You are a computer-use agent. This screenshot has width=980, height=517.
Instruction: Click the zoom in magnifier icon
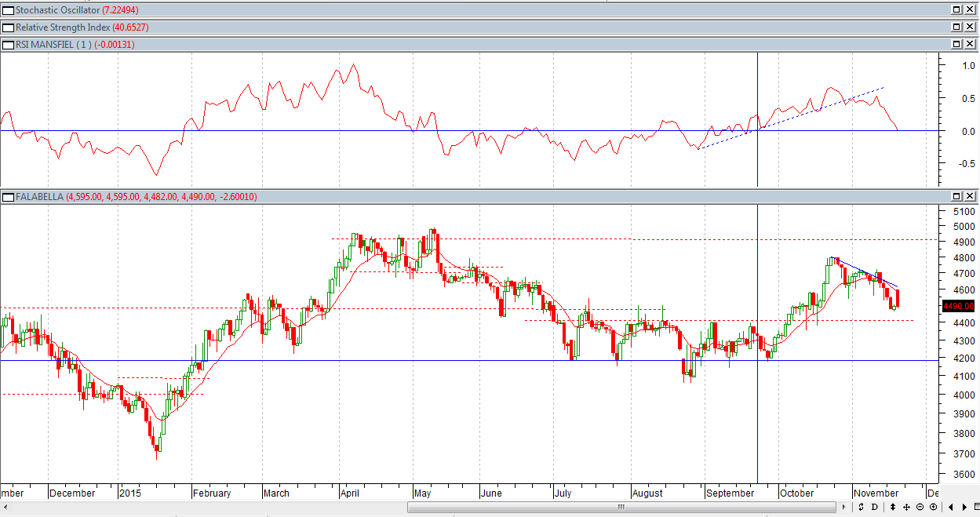932,508
